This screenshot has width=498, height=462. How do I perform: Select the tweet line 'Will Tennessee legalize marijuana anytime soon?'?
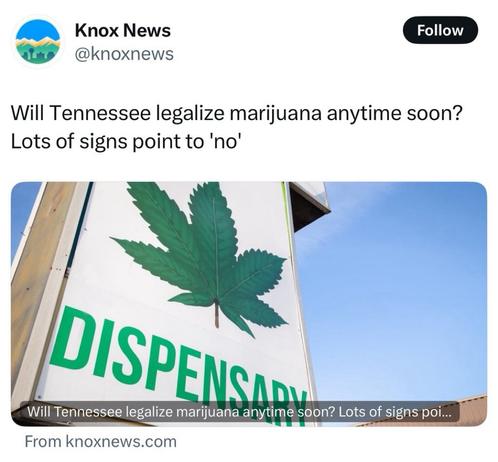237,113
